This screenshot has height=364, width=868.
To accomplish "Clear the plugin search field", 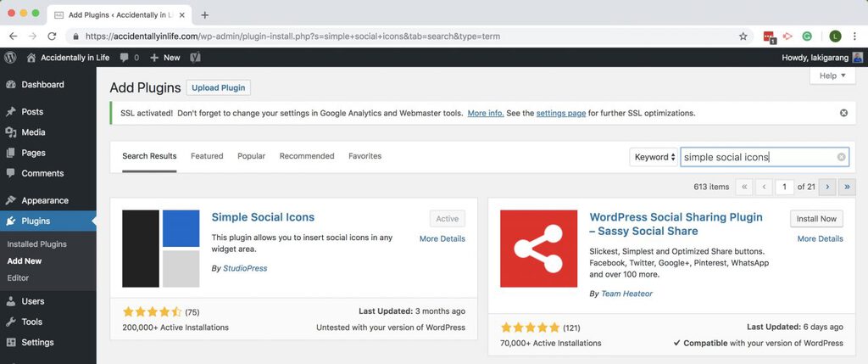I will click(842, 157).
